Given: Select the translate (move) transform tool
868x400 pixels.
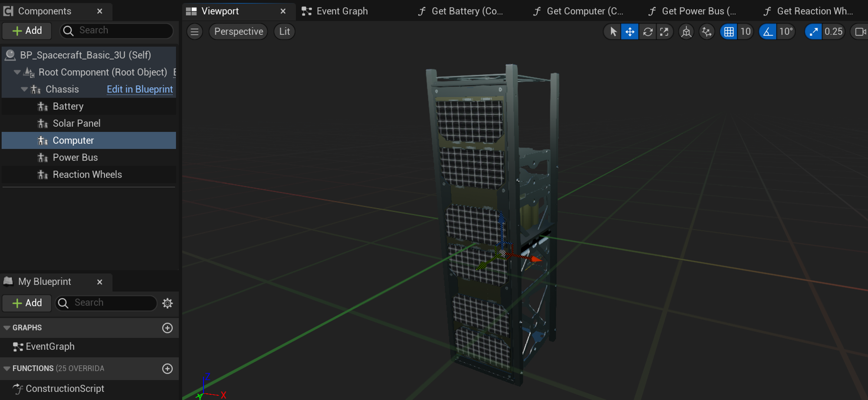Looking at the screenshot, I should pyautogui.click(x=630, y=32).
